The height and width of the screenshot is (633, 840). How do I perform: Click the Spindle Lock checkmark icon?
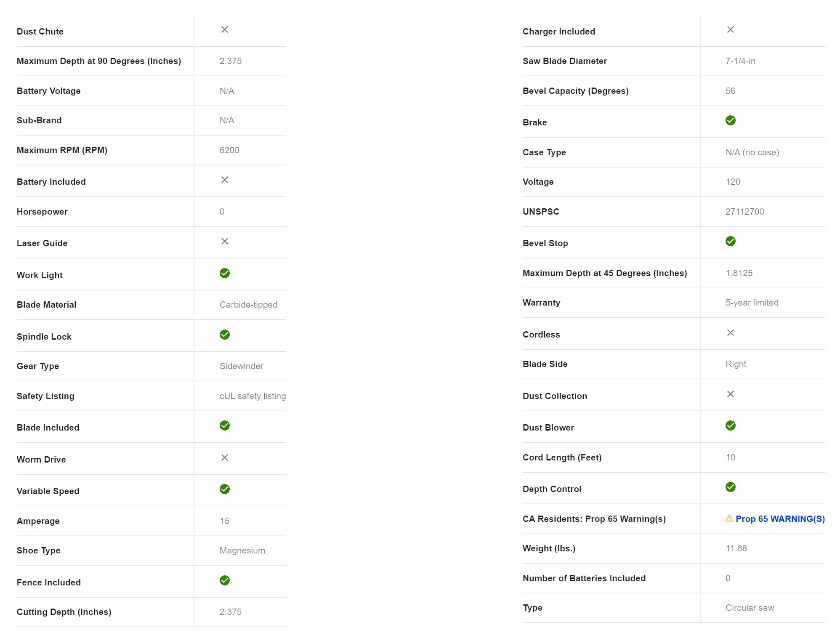click(225, 335)
